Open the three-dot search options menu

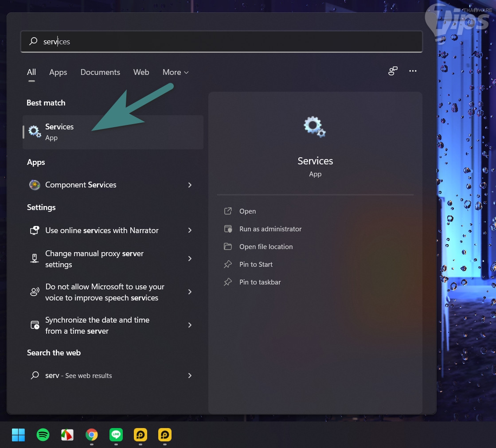pos(413,71)
